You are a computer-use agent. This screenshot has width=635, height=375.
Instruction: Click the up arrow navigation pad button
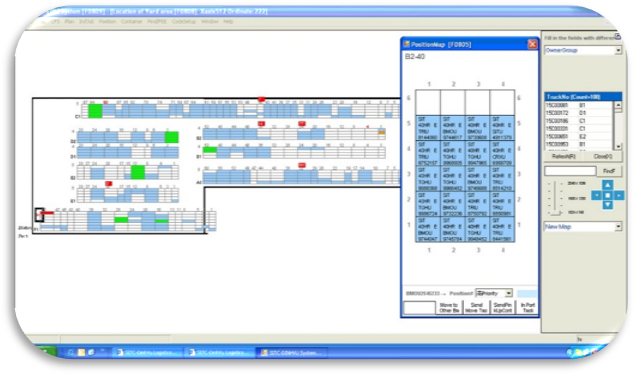click(607, 185)
